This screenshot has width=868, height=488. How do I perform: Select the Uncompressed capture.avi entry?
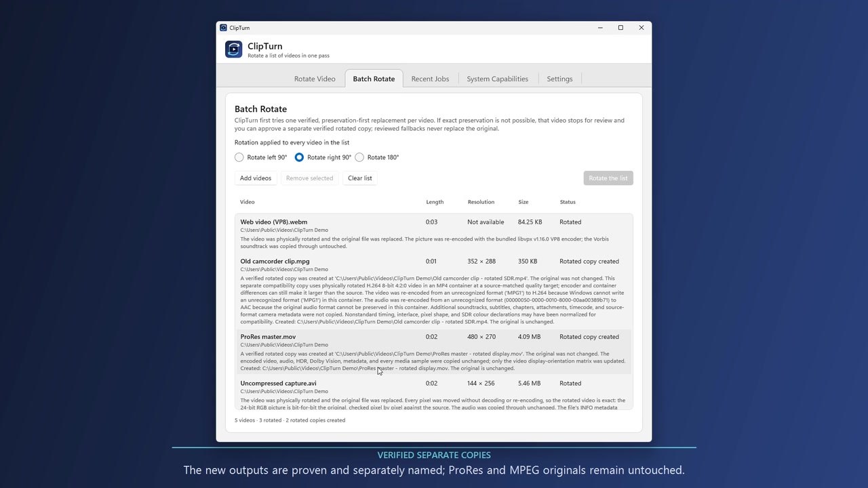(434, 393)
